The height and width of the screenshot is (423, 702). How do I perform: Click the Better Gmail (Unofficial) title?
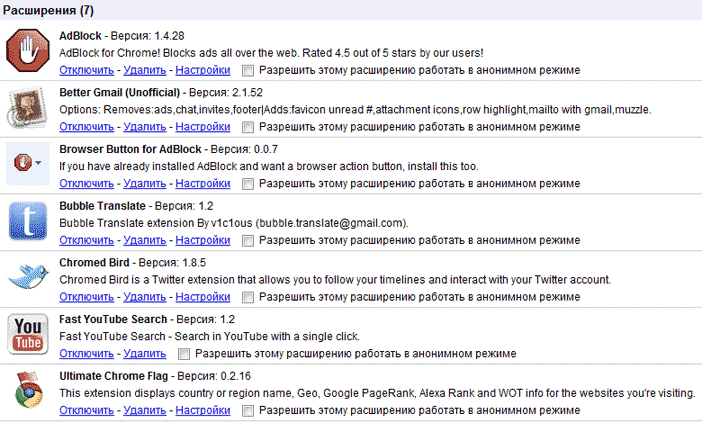pyautogui.click(x=120, y=93)
